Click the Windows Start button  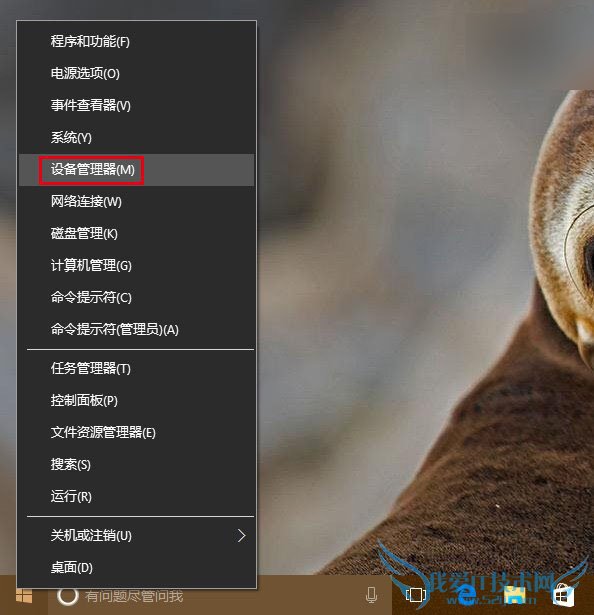click(24, 595)
